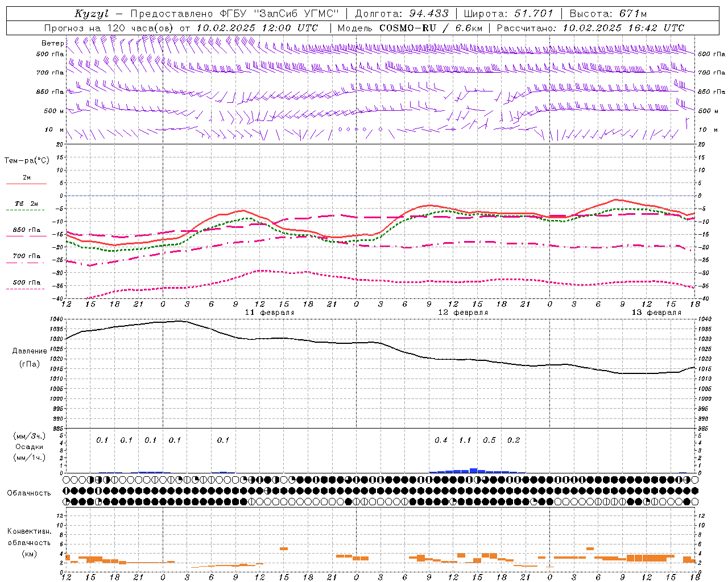This screenshot has width=728, height=582.
Task: Click "Прогноз на 120 часа(ов)" forecast text
Action: point(110,28)
